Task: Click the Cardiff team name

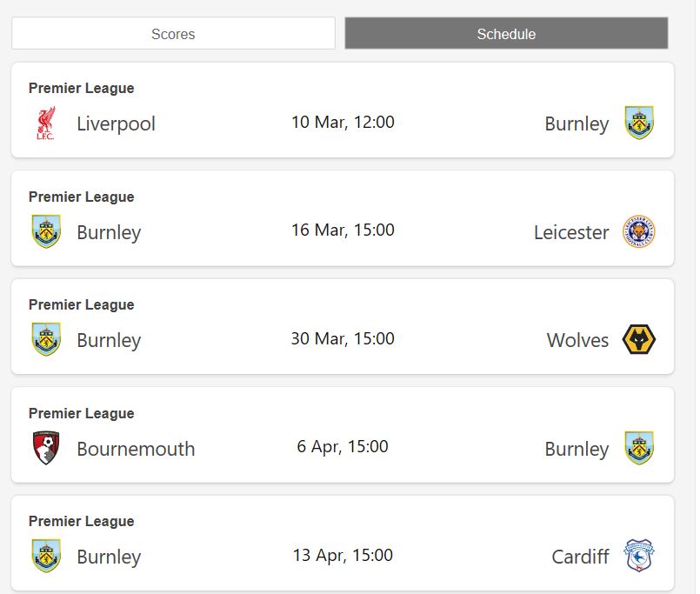Action: (580, 557)
